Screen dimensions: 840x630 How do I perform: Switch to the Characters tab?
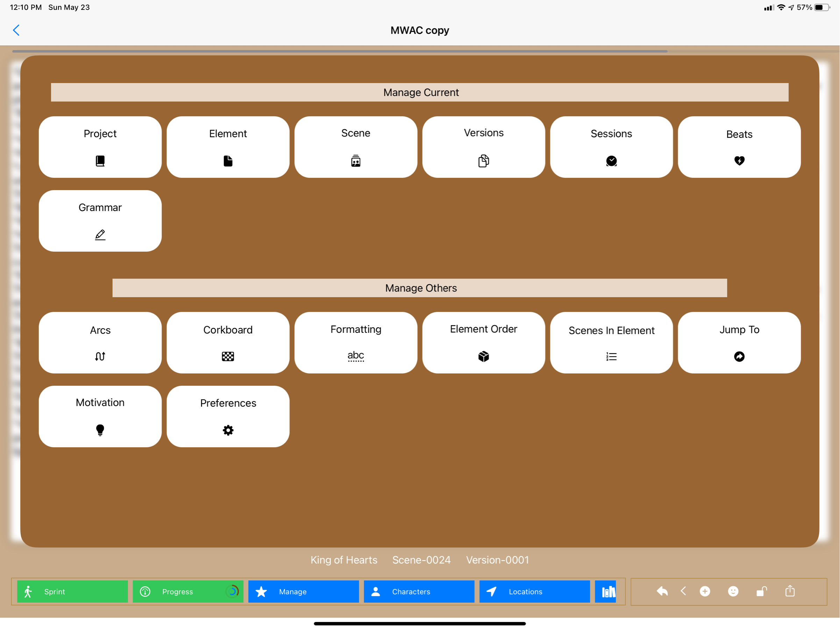[x=419, y=591]
